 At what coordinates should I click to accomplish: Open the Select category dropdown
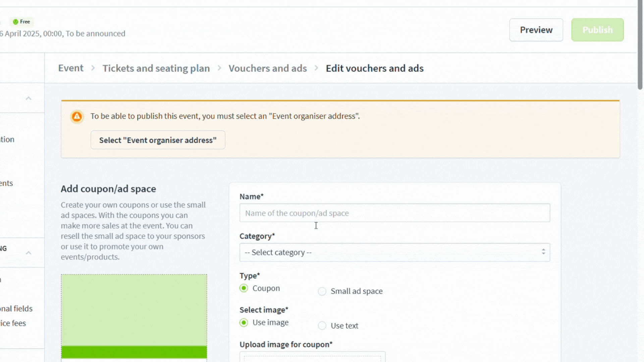click(x=394, y=252)
